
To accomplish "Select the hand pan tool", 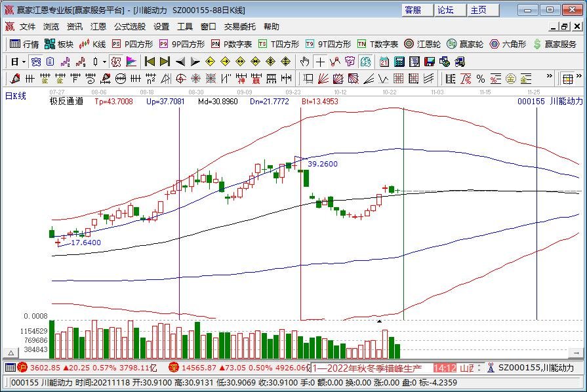I will (304, 62).
